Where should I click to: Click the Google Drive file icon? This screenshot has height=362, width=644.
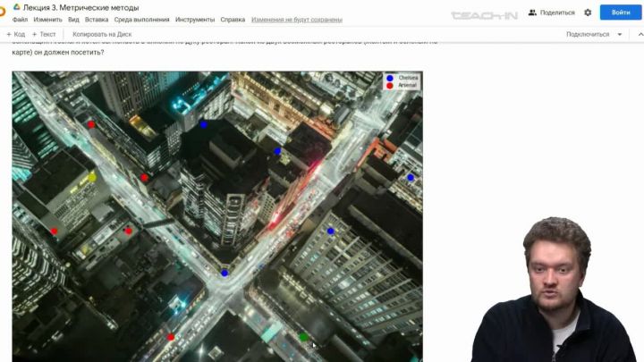coord(16,7)
